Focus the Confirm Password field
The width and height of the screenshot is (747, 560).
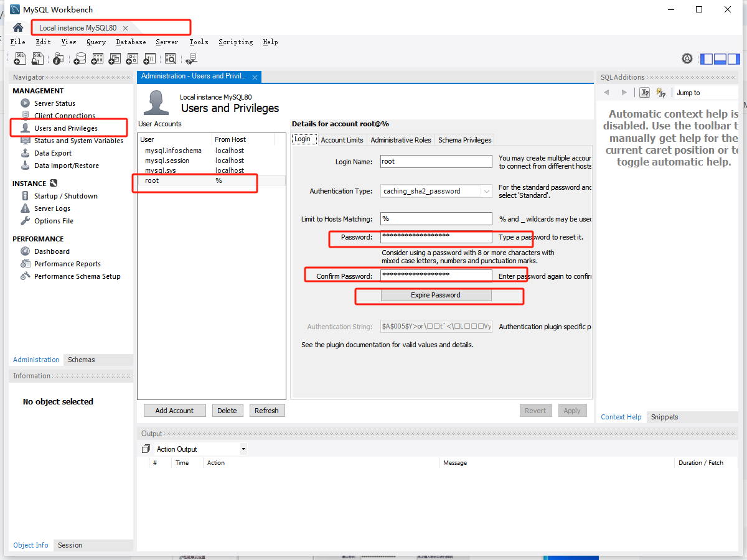point(436,276)
